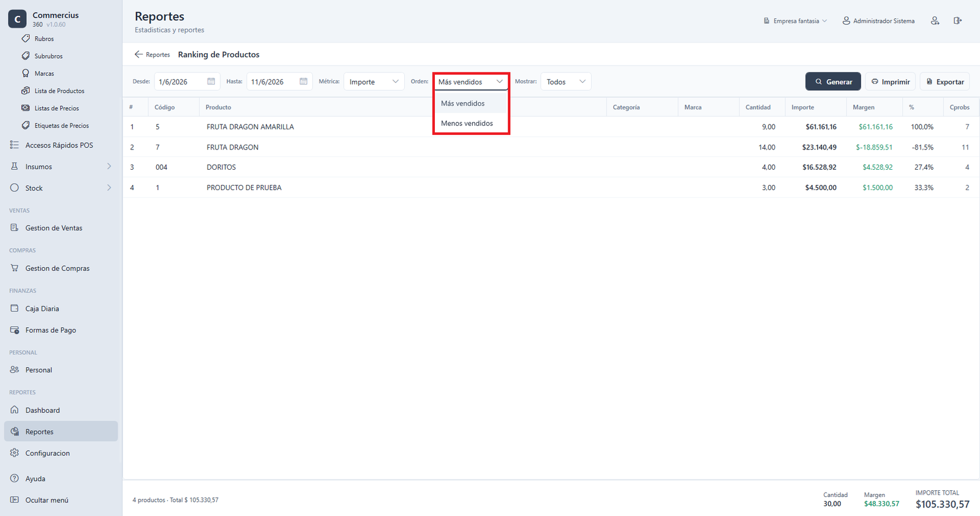
Task: Open the Métrica Importe dropdown
Action: tap(374, 82)
